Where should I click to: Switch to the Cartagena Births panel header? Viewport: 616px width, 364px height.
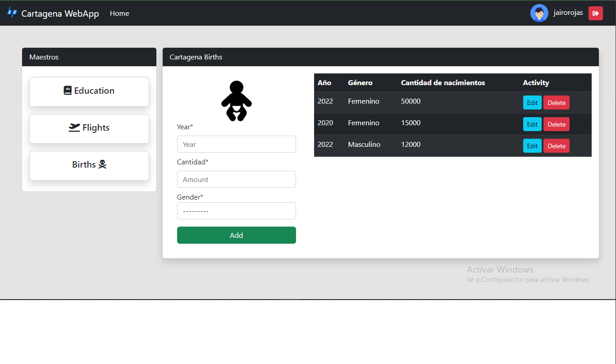[x=196, y=57]
